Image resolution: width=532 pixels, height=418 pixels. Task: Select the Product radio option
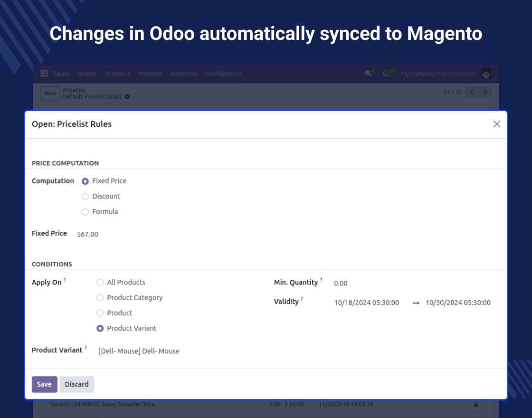[100, 313]
